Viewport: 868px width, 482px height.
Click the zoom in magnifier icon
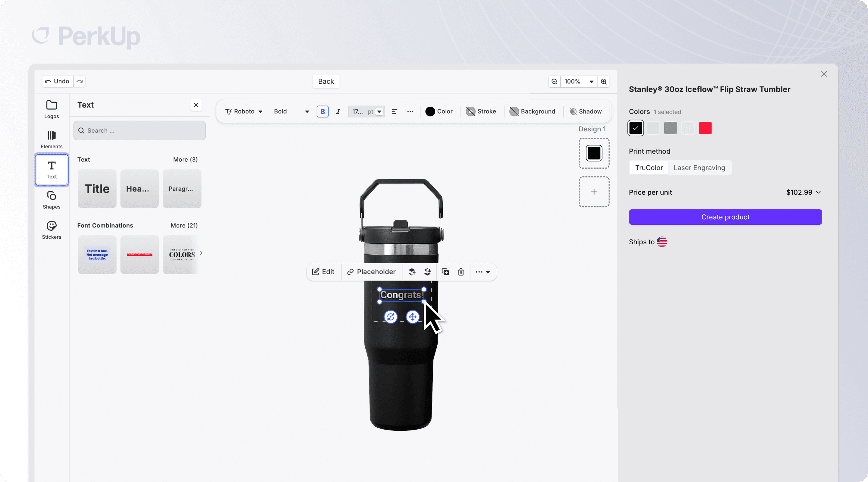603,82
